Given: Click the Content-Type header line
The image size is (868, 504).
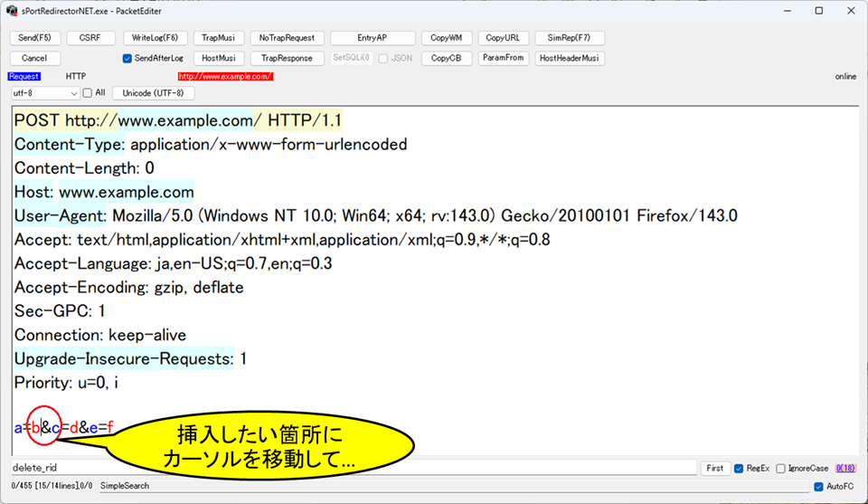Looking at the screenshot, I should (211, 144).
